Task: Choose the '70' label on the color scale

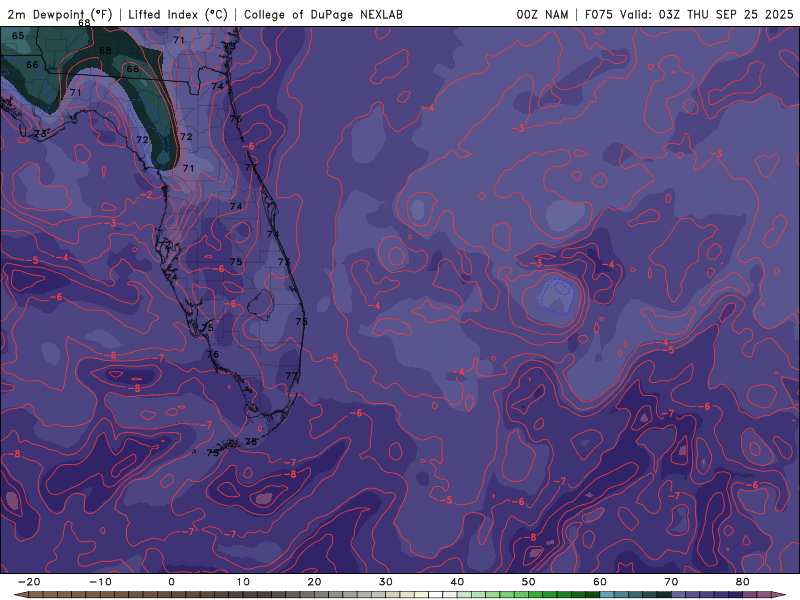Action: [671, 582]
